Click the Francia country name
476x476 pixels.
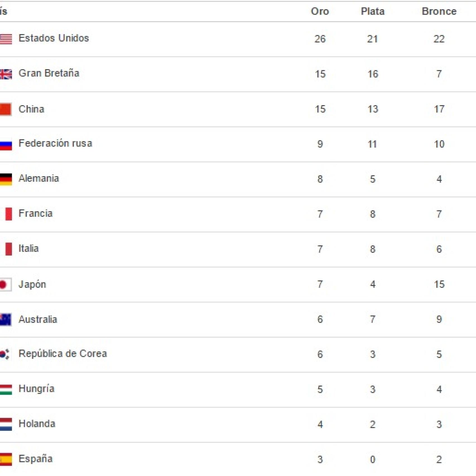(x=35, y=213)
